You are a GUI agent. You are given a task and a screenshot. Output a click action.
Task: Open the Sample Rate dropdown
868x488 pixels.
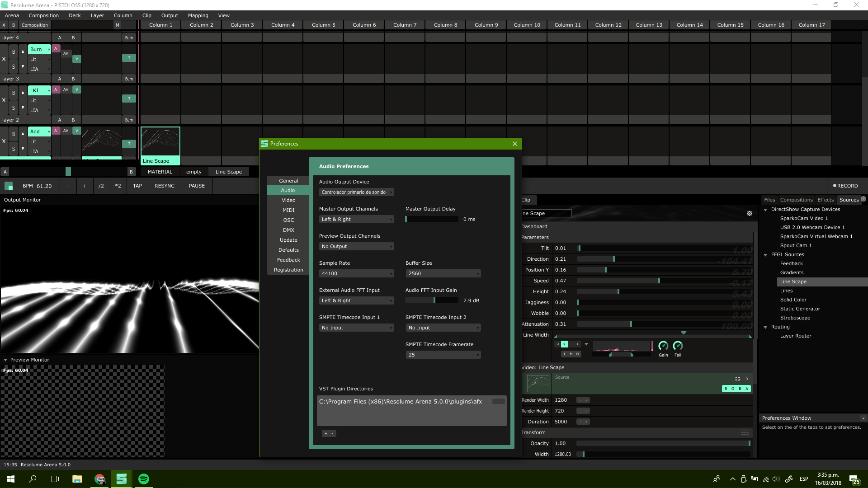tap(356, 273)
